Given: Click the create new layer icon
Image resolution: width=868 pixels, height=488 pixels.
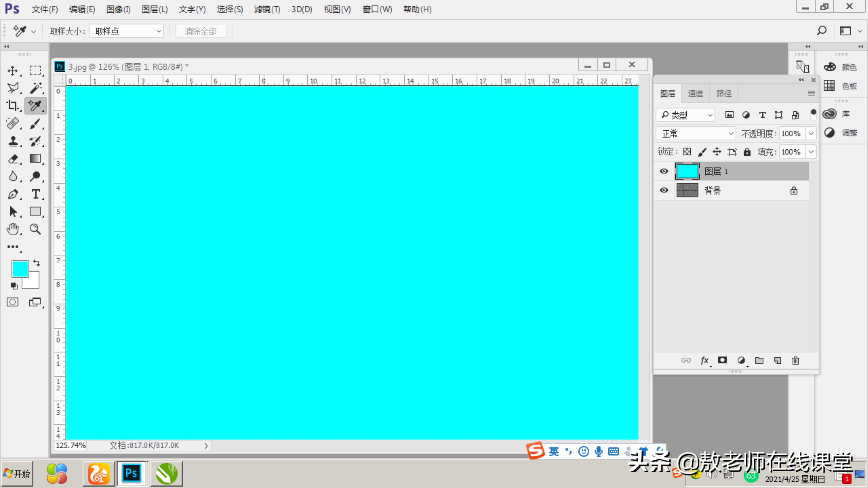Looking at the screenshot, I should tap(778, 360).
